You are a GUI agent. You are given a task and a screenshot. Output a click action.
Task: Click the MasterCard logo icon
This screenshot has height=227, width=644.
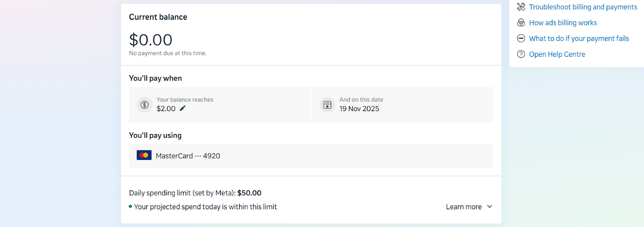(x=144, y=155)
